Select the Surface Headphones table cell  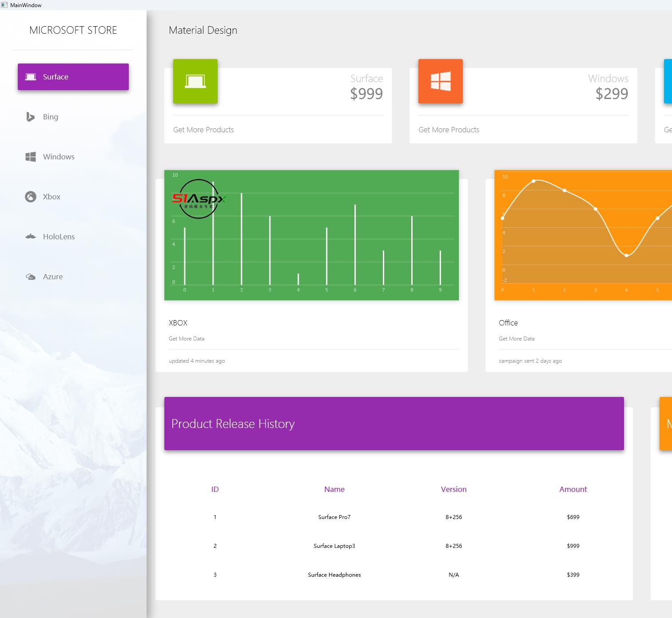(x=334, y=575)
